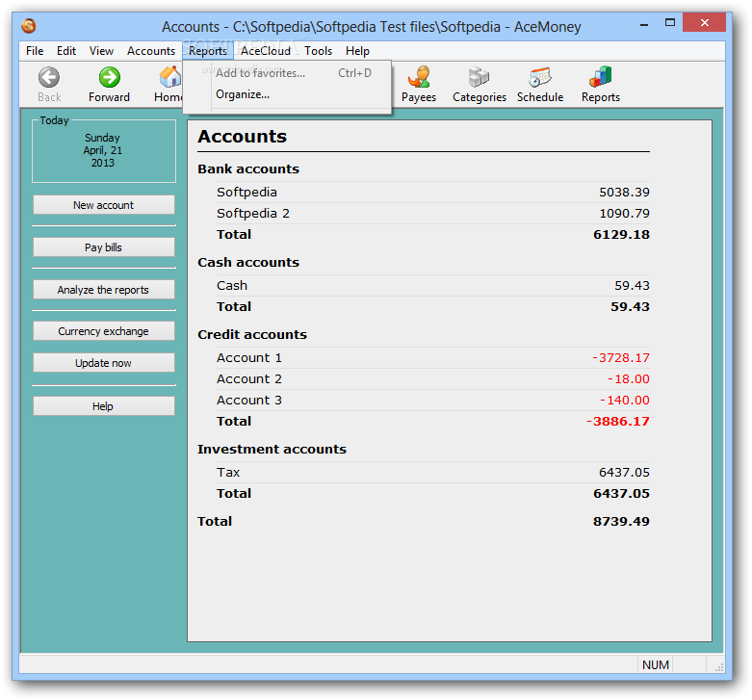Click the Sunday April 21 2013 date
The image size is (752, 700).
pyautogui.click(x=103, y=150)
